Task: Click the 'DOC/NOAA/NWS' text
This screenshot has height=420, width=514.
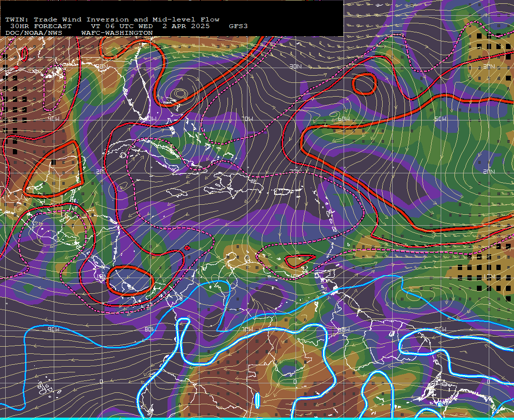Action: coord(34,33)
